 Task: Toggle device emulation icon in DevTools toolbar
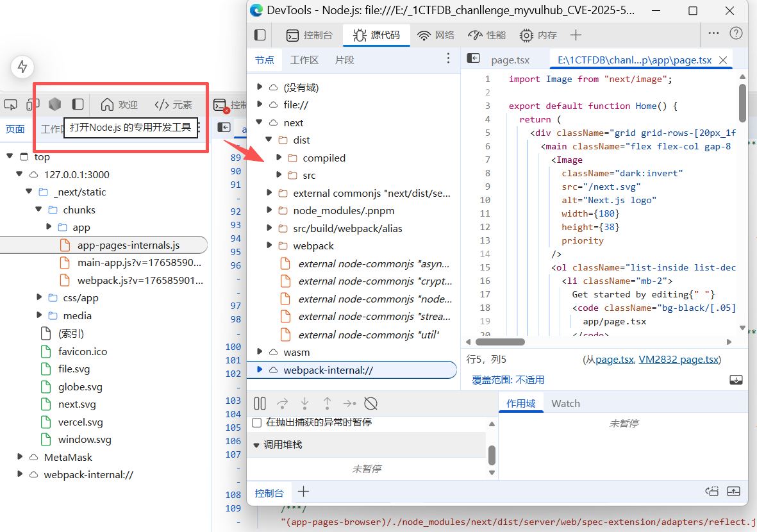[x=33, y=104]
